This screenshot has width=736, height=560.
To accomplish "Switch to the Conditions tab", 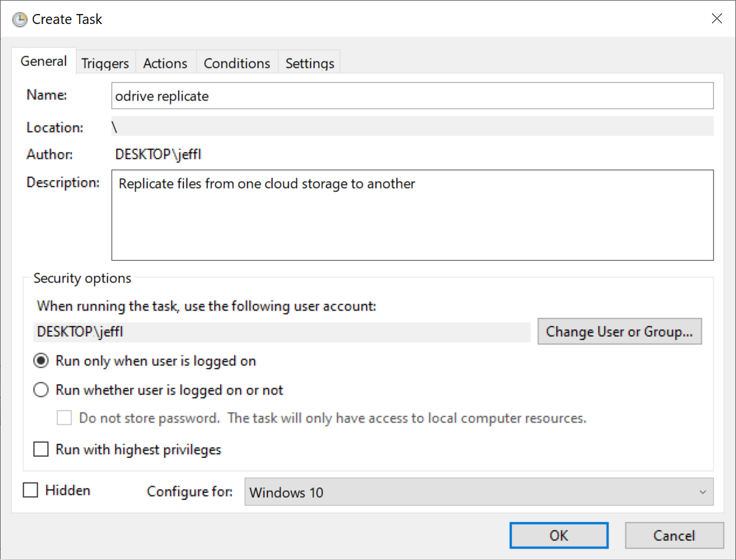I will tap(237, 63).
